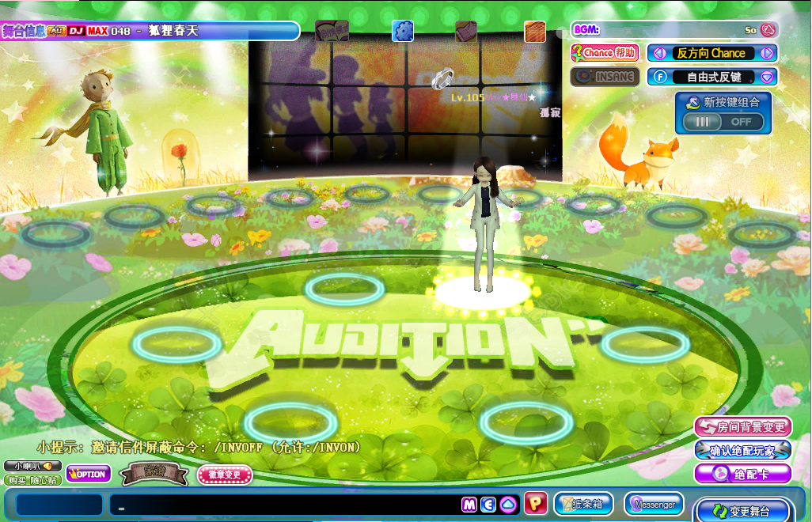The height and width of the screenshot is (522, 812).
Task: Expand the 自由式反键 dropdown arrow
Action: coord(767,77)
